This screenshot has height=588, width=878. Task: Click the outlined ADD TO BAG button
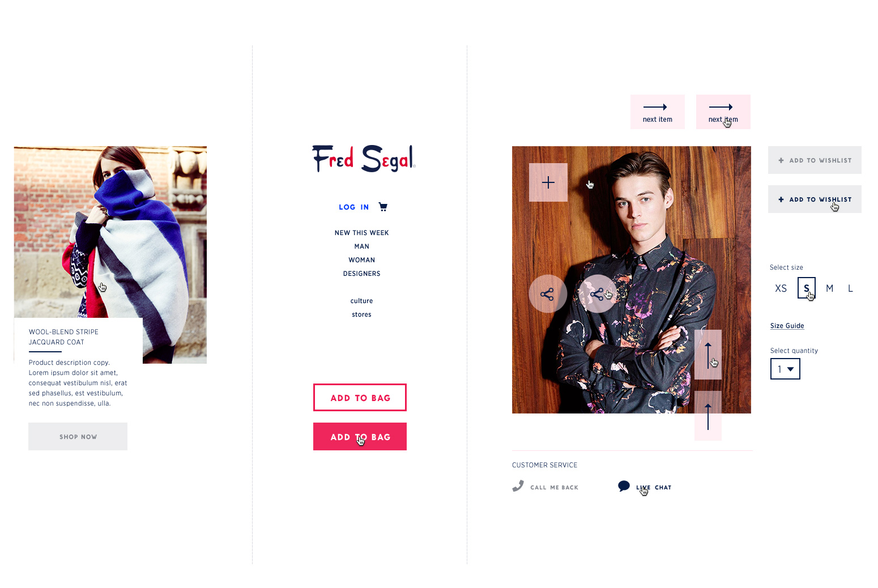(x=360, y=398)
